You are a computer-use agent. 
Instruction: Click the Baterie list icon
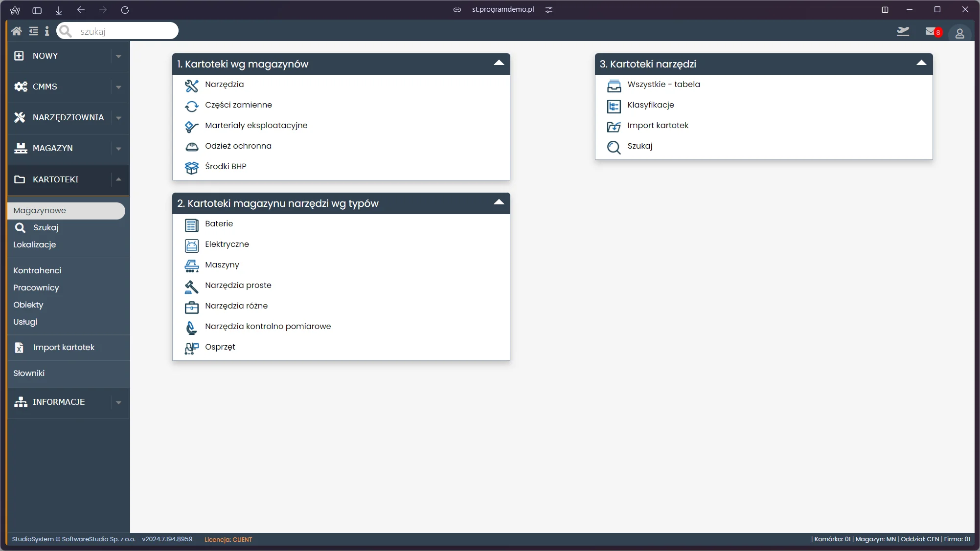(191, 225)
